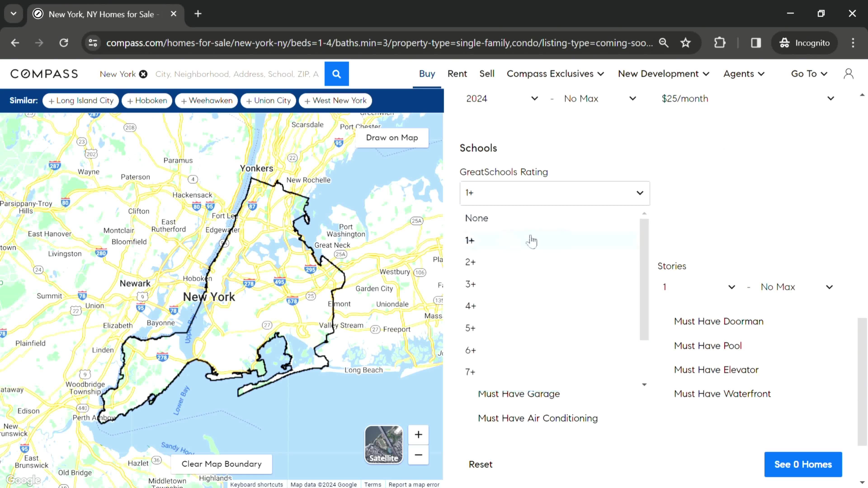
Task: Click the Incognito indicator
Action: pos(804,43)
